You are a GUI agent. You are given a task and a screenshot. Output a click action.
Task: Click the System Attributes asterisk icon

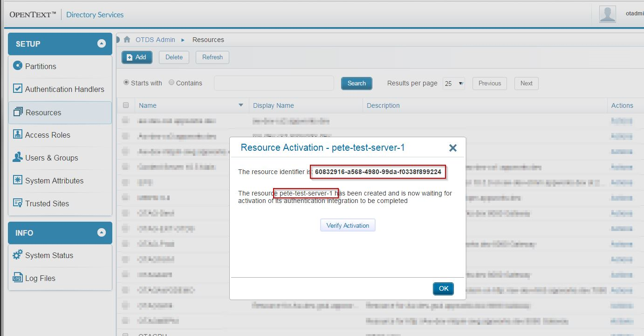click(18, 180)
